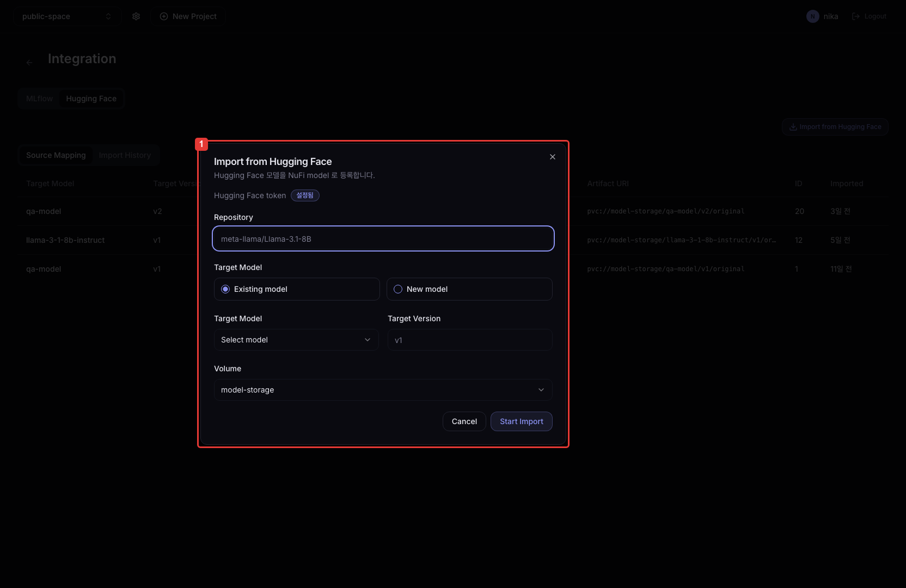Click Import from Hugging Face button behind dialog
This screenshot has width=906, height=588.
(x=835, y=127)
